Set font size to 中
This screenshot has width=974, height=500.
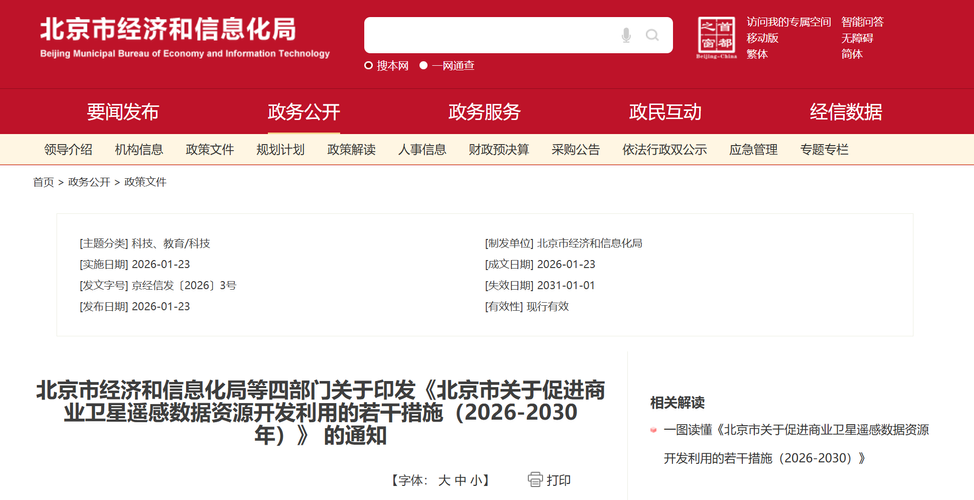pyautogui.click(x=460, y=480)
